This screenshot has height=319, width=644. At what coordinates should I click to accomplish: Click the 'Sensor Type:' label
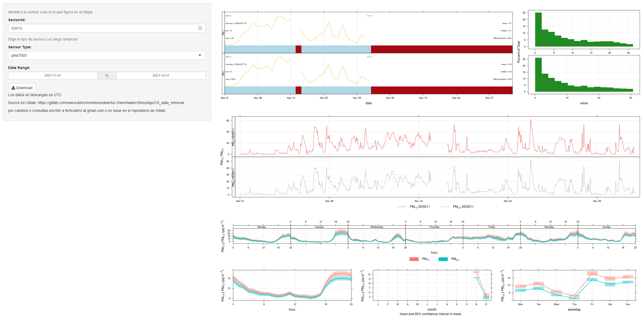(20, 47)
